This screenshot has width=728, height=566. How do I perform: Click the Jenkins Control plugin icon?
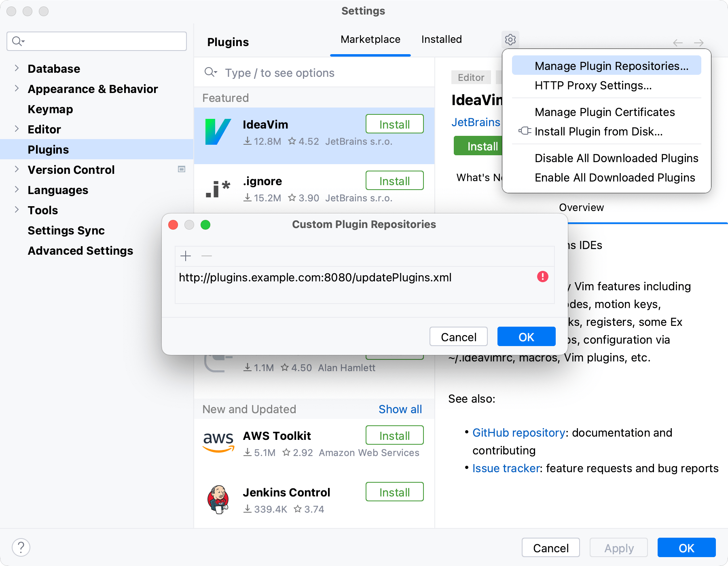coord(218,499)
